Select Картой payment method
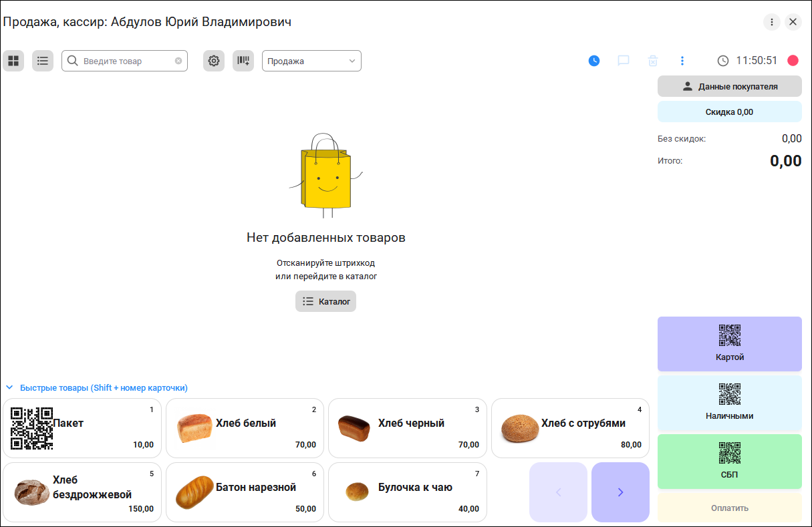The height and width of the screenshot is (527, 812). 729,343
